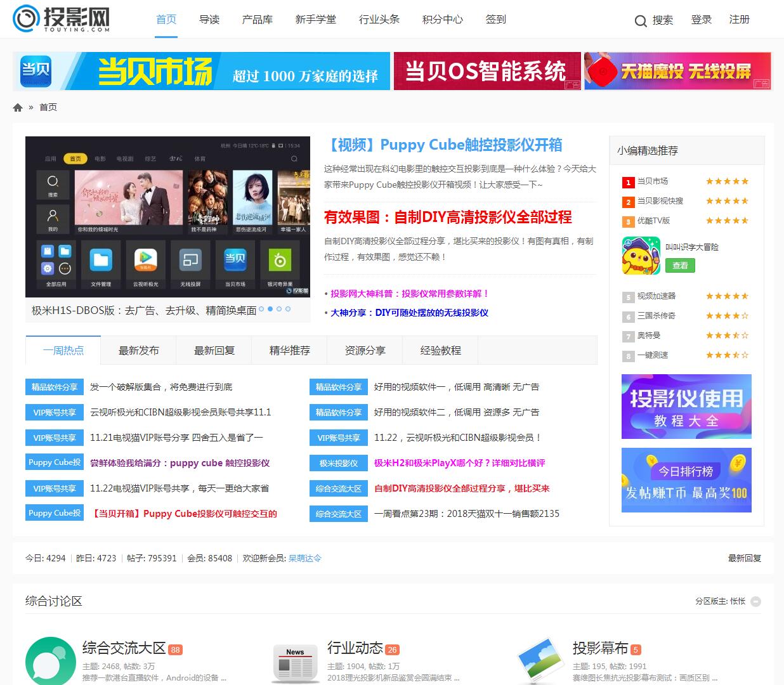
Task: Click the 注册 link
Action: tap(740, 20)
